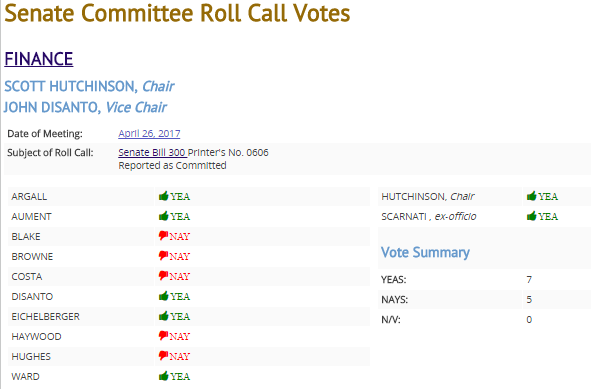Screen dimensions: 591x389
Task: Click the thumbs-down icon in COSTA row
Action: [x=163, y=276]
